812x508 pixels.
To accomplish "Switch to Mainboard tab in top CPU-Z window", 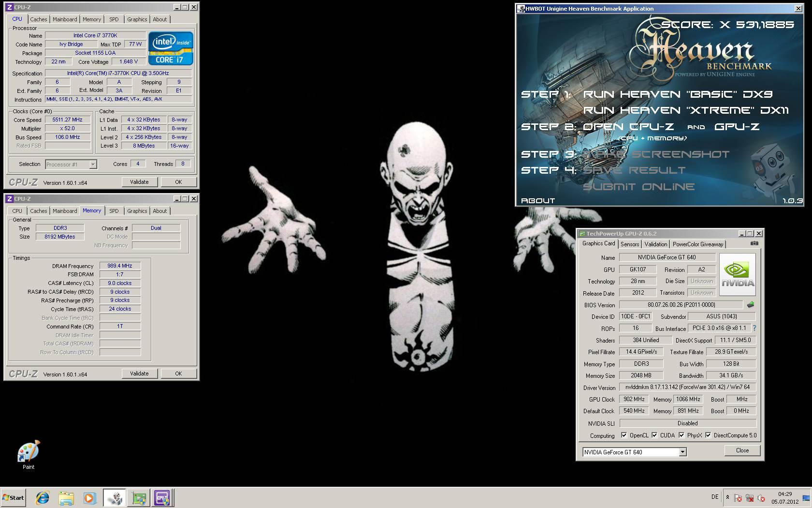I will point(65,19).
